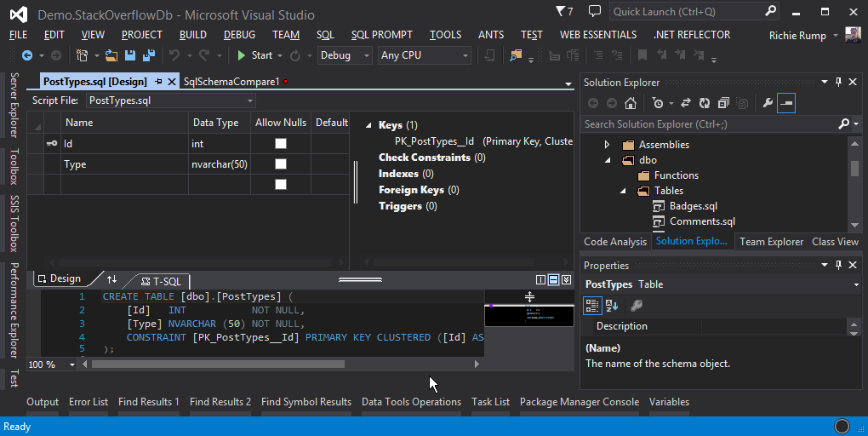
Task: Open Properties via the wrench icon in Solution Explorer
Action: click(768, 103)
